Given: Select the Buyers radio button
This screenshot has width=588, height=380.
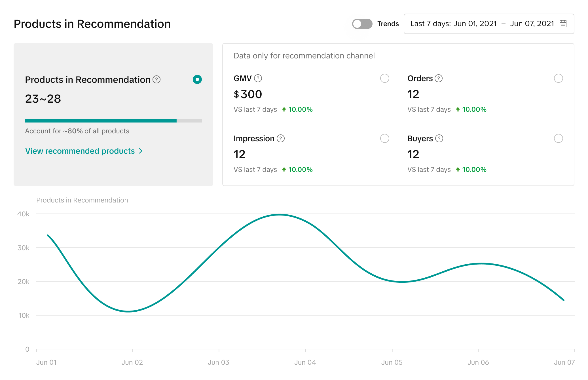Looking at the screenshot, I should (x=558, y=138).
